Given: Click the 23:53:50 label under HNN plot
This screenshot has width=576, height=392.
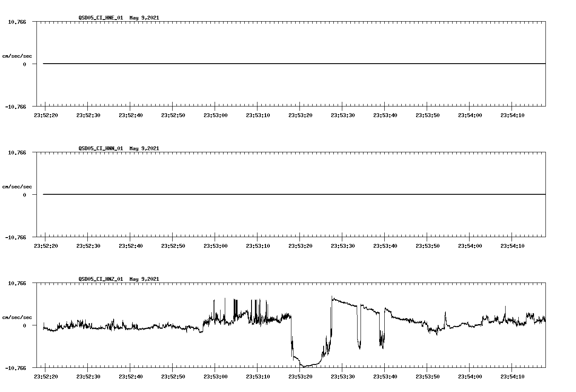Looking at the screenshot, I should click(x=428, y=246).
